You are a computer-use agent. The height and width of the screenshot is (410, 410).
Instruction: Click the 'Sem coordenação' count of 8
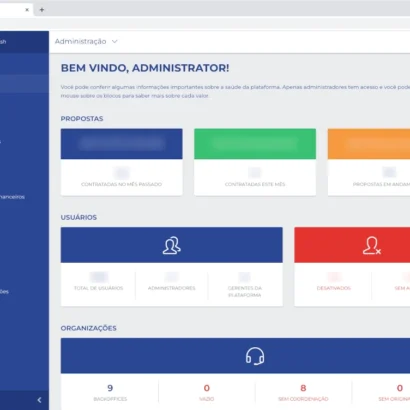tap(303, 392)
